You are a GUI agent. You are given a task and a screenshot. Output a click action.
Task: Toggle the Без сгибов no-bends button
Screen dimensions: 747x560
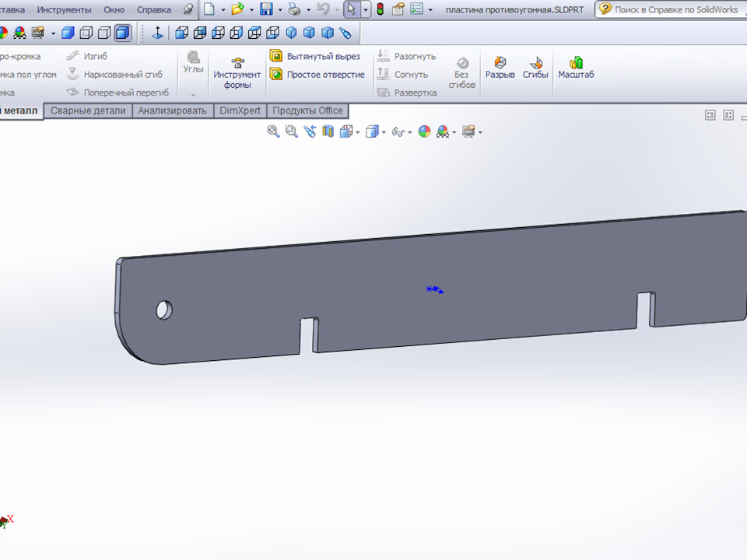(461, 73)
